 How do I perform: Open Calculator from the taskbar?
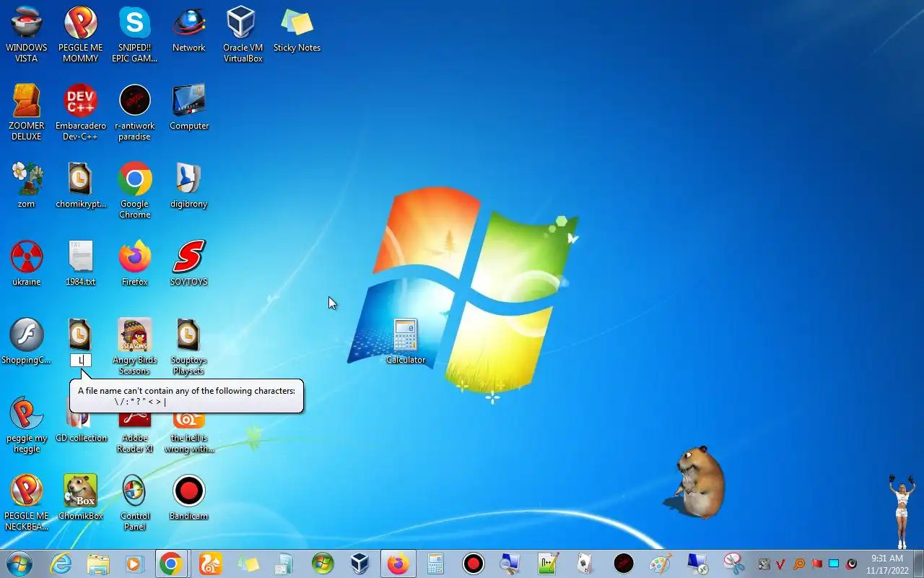435,564
